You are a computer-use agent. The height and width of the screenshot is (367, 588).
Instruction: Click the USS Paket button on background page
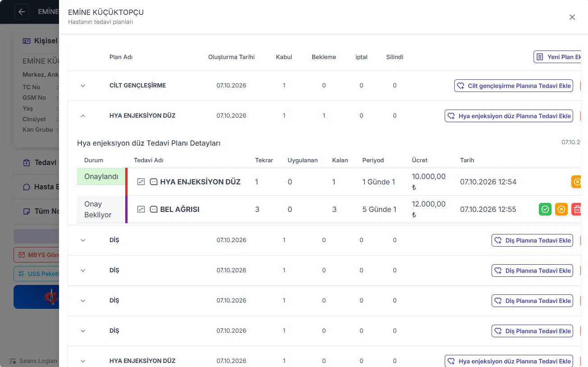point(36,274)
